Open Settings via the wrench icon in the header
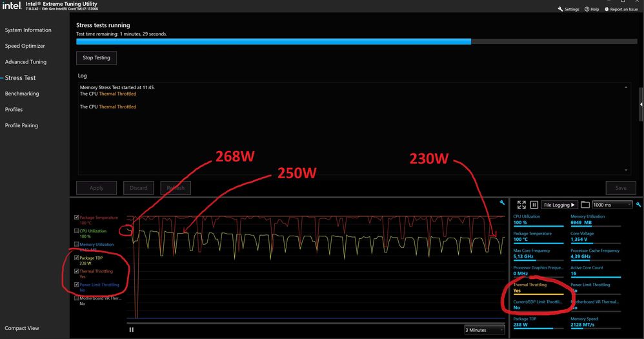Screen dimensions: 644x339 click(560, 9)
